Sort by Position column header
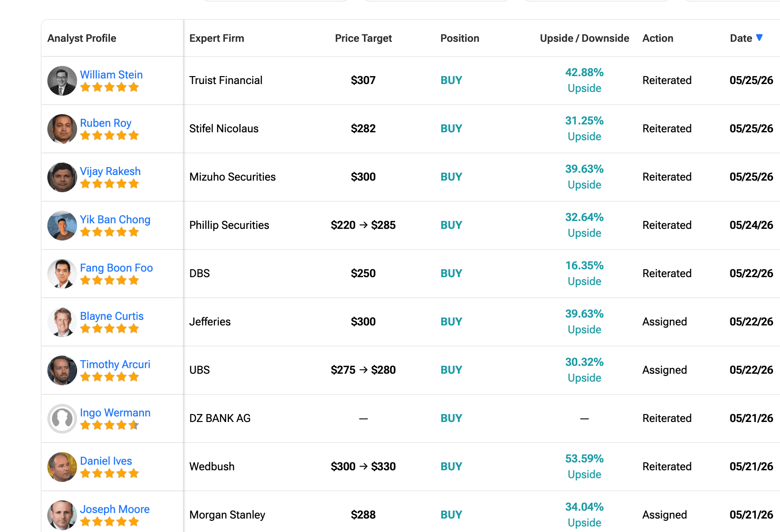 [460, 38]
